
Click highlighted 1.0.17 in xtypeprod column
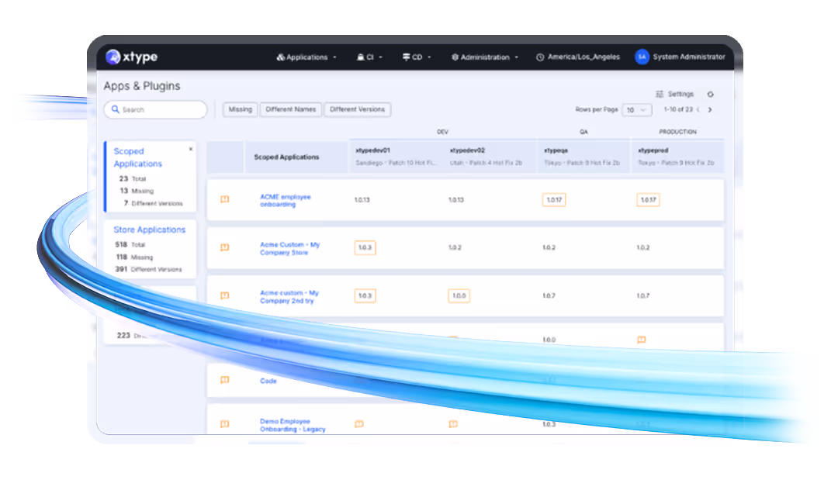coord(648,200)
